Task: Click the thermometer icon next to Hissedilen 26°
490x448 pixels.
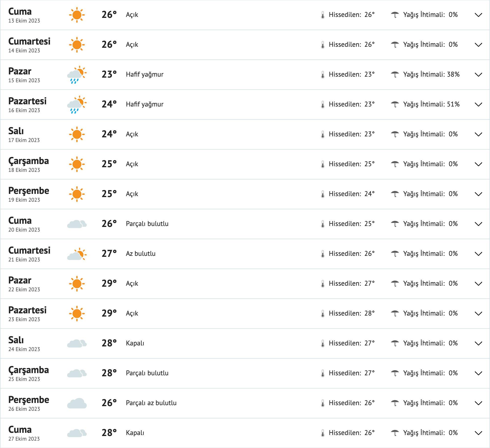Action: pyautogui.click(x=322, y=15)
